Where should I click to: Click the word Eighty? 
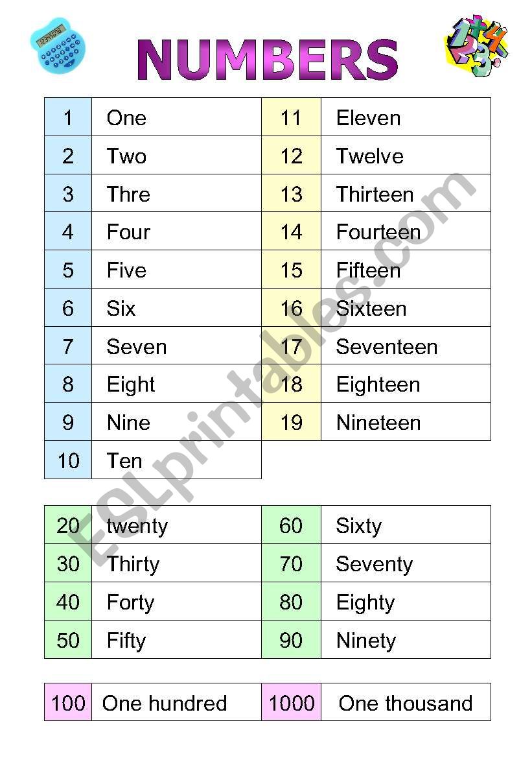point(365,602)
